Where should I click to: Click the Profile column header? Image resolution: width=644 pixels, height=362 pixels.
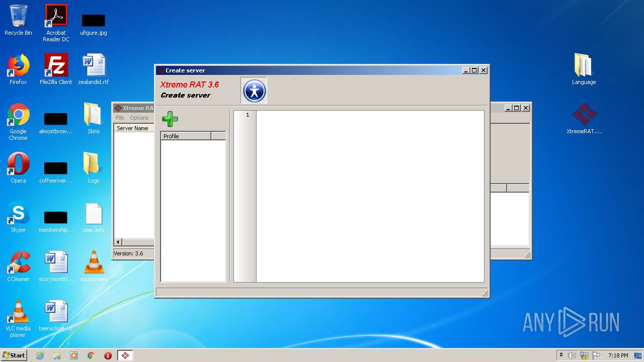[186, 136]
